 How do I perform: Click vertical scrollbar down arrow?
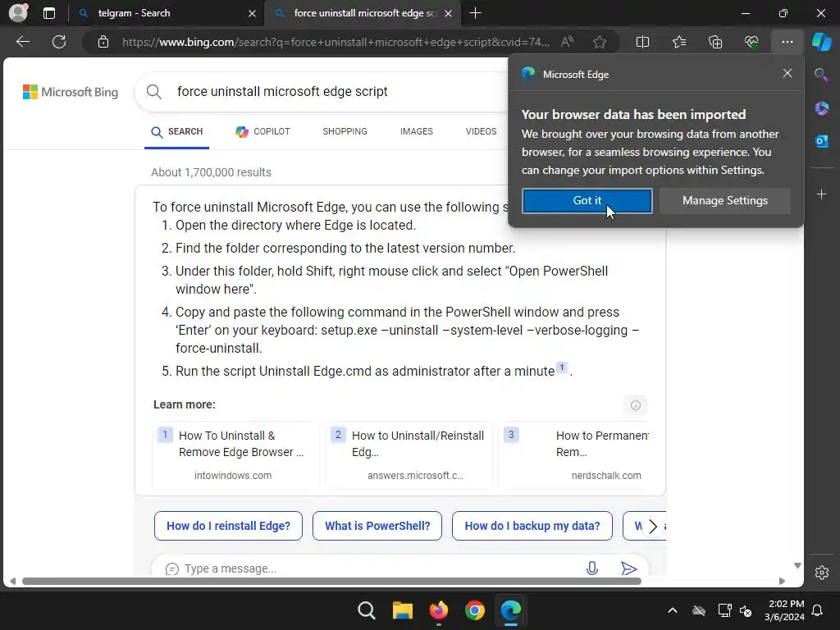click(x=797, y=566)
